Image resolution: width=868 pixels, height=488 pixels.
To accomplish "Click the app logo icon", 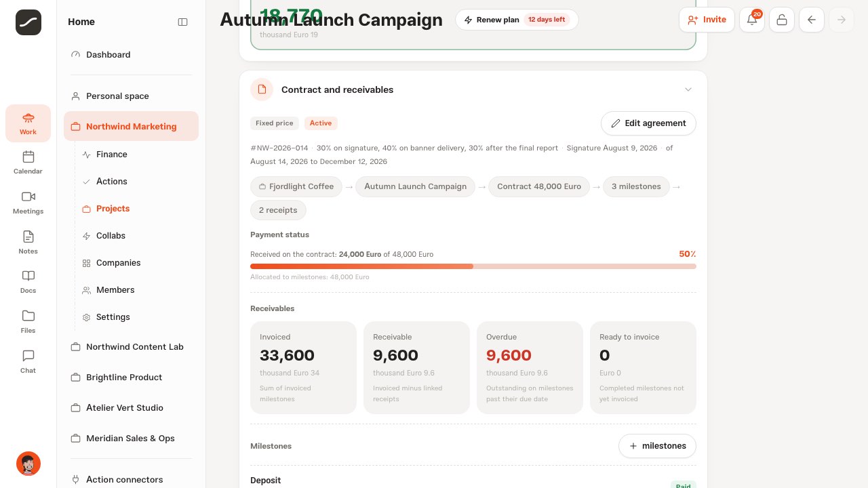I will tap(28, 22).
